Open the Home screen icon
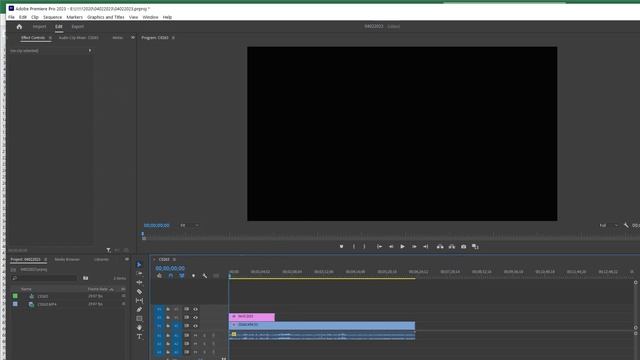 (19, 27)
